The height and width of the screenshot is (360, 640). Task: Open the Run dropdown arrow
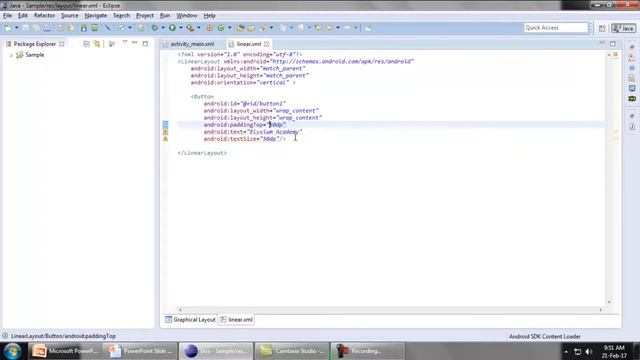tap(181, 28)
